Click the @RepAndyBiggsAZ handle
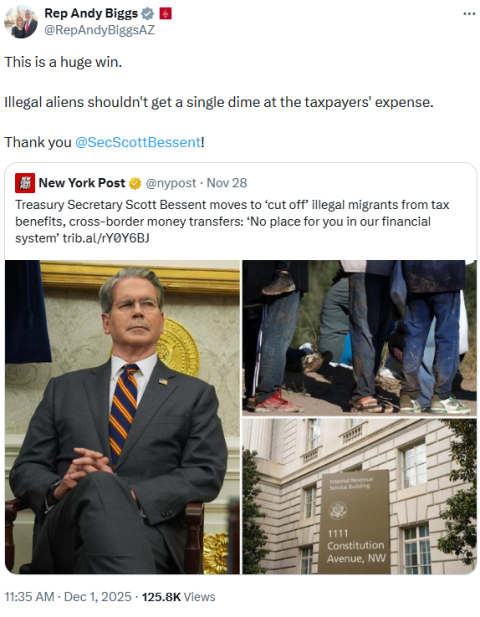Image resolution: width=480 pixels, height=617 pixels. click(x=100, y=30)
